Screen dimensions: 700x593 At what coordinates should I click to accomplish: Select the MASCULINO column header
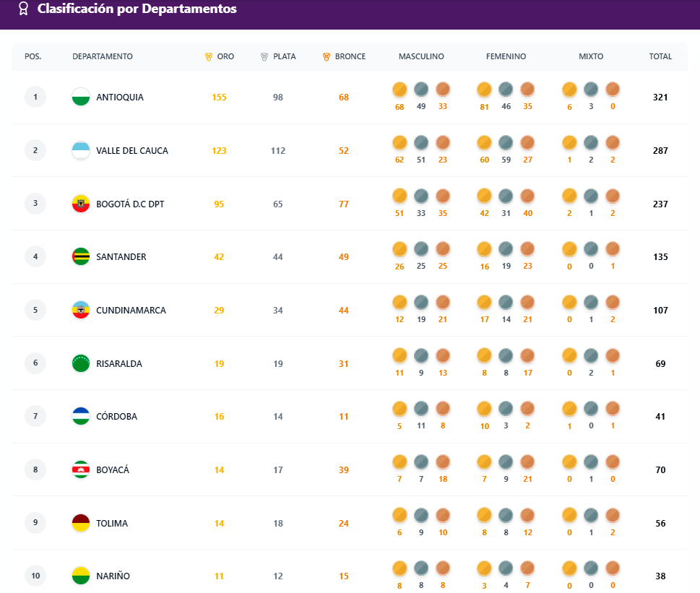[x=421, y=56]
